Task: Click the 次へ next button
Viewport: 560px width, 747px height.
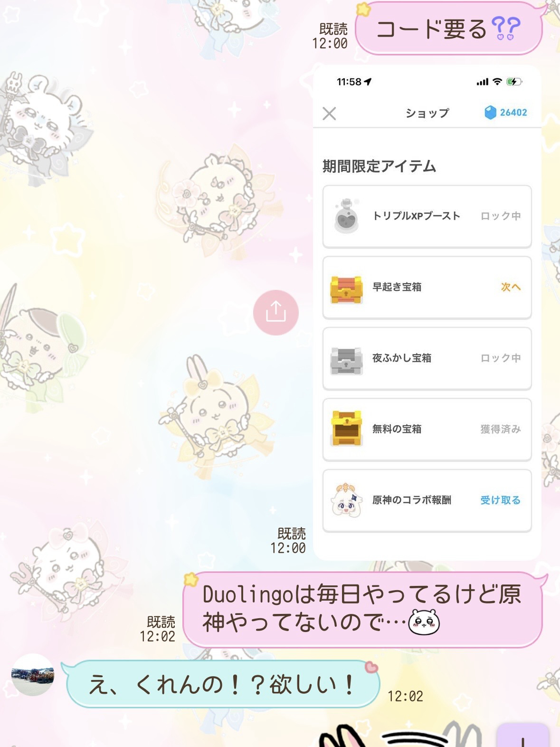Action: [511, 287]
